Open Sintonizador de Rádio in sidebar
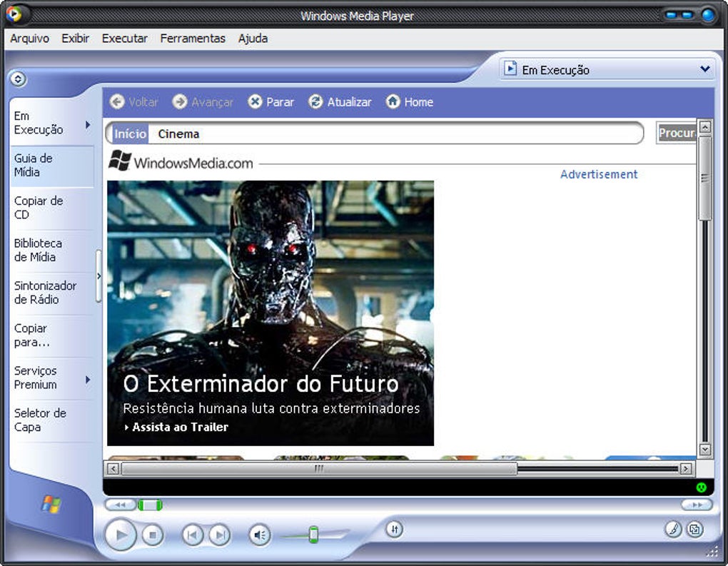This screenshot has height=566, width=728. click(x=52, y=293)
